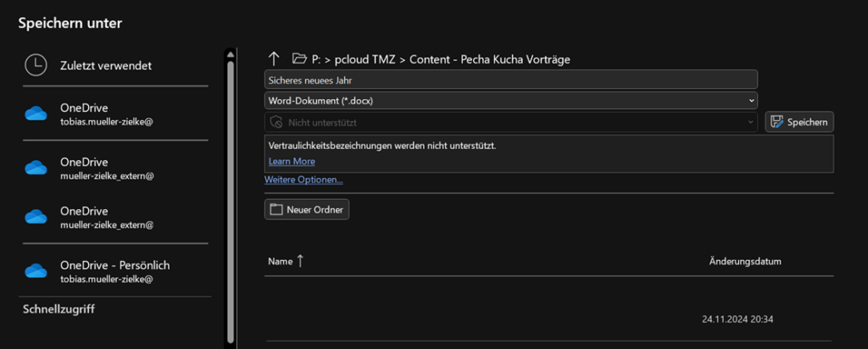Viewport: 868px width, 349px height.
Task: Expand the Nicht unterstützt sensitivity dropdown
Action: pos(511,122)
